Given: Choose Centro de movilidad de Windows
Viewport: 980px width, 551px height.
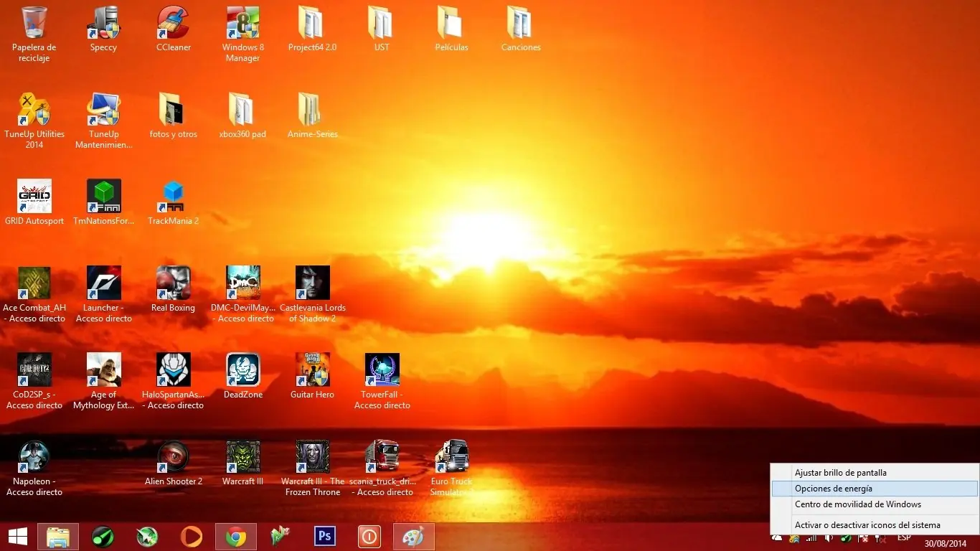Looking at the screenshot, I should 874,504.
